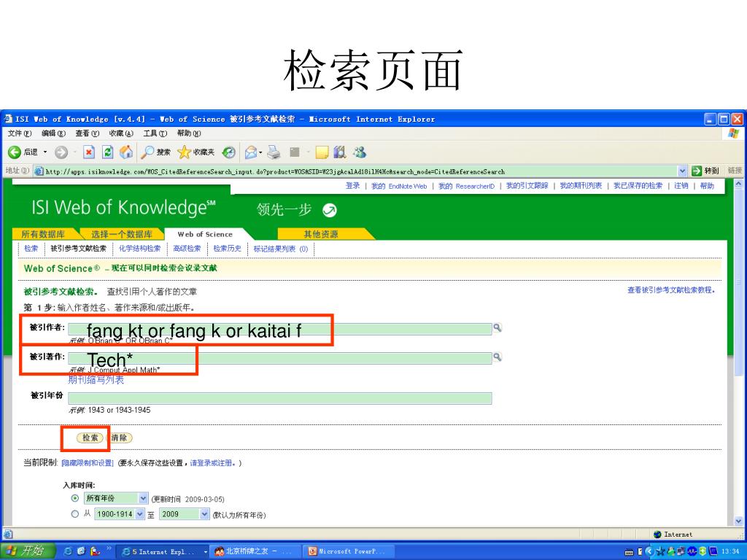This screenshot has width=747, height=560.
Task: Click the browser address URL field
Action: [360, 171]
